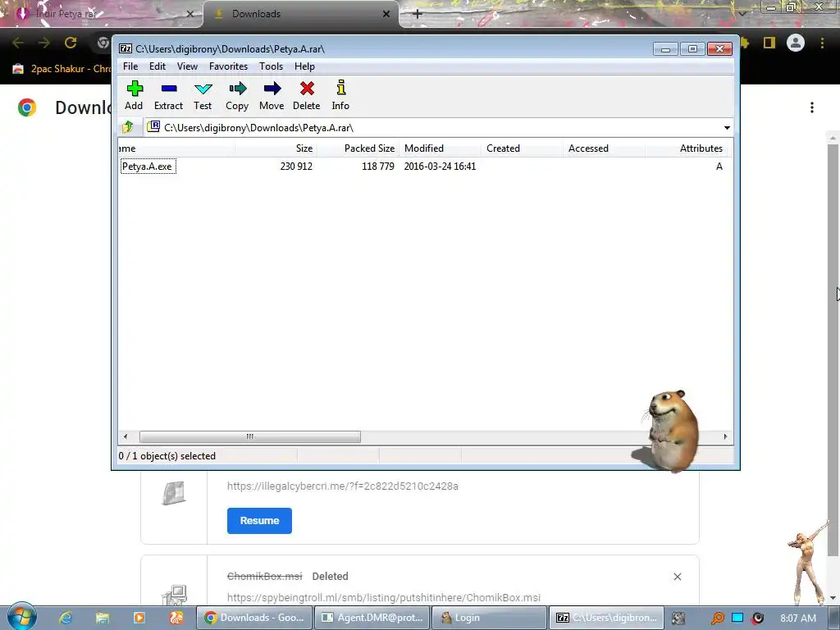840x630 pixels.
Task: Open the View menu
Action: (187, 66)
